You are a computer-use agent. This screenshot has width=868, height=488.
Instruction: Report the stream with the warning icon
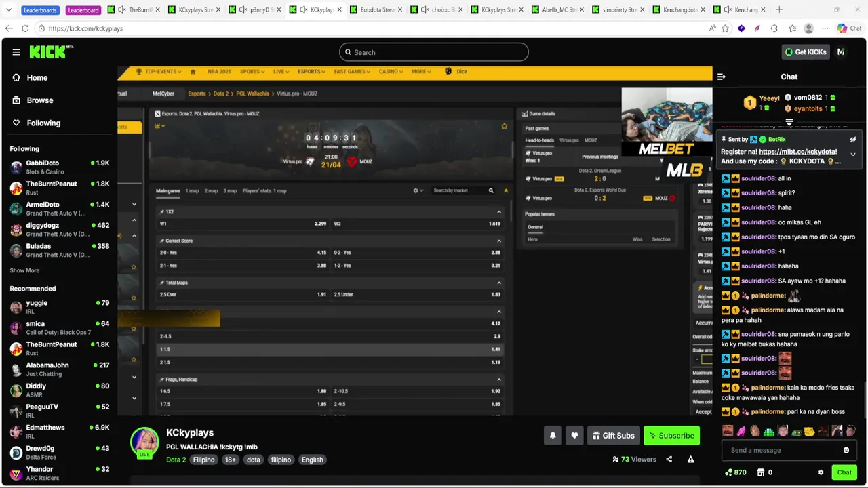click(x=690, y=460)
